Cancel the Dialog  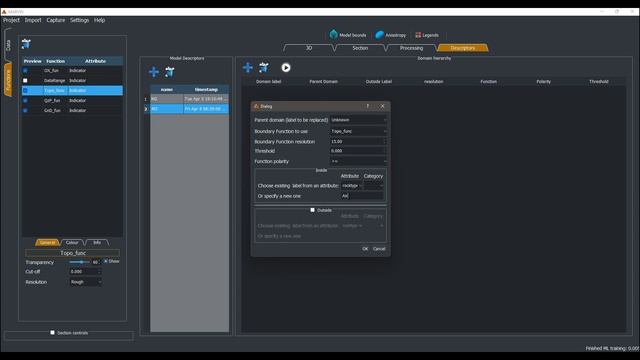pyautogui.click(x=379, y=249)
